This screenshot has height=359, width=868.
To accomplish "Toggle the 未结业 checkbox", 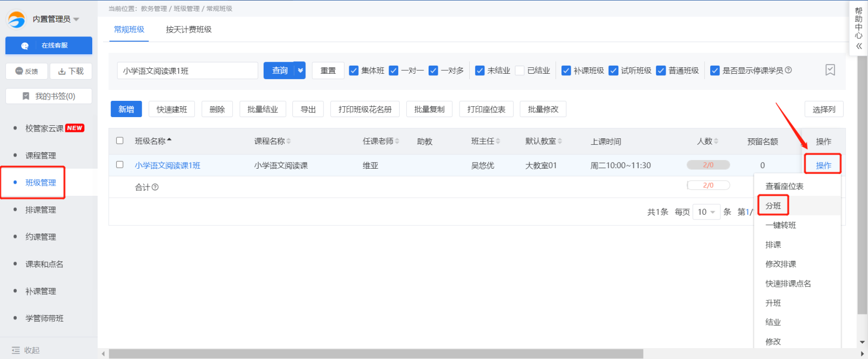I will point(480,70).
